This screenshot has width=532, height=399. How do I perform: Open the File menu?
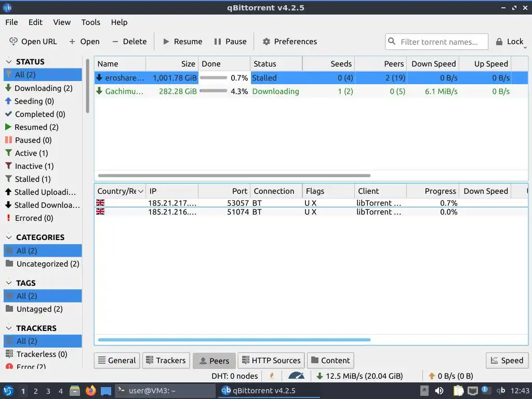click(x=11, y=22)
